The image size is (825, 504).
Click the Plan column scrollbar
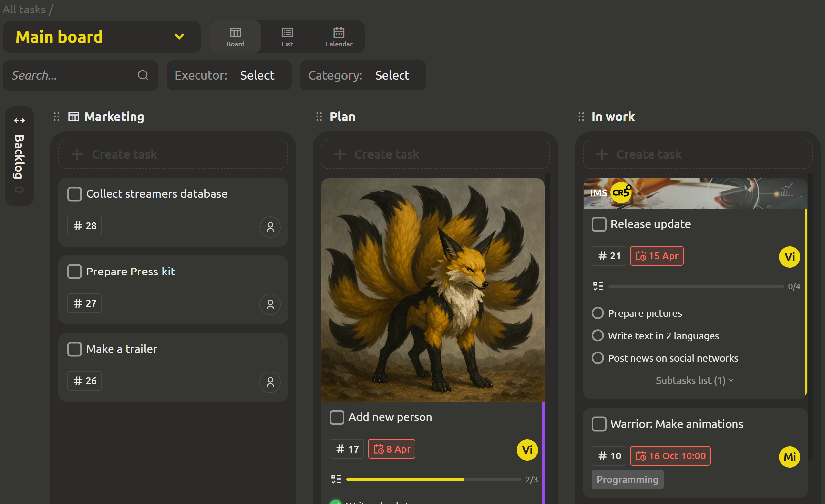548,250
